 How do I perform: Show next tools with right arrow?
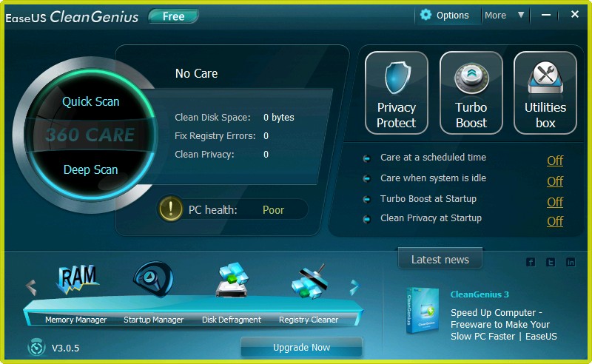(x=354, y=287)
